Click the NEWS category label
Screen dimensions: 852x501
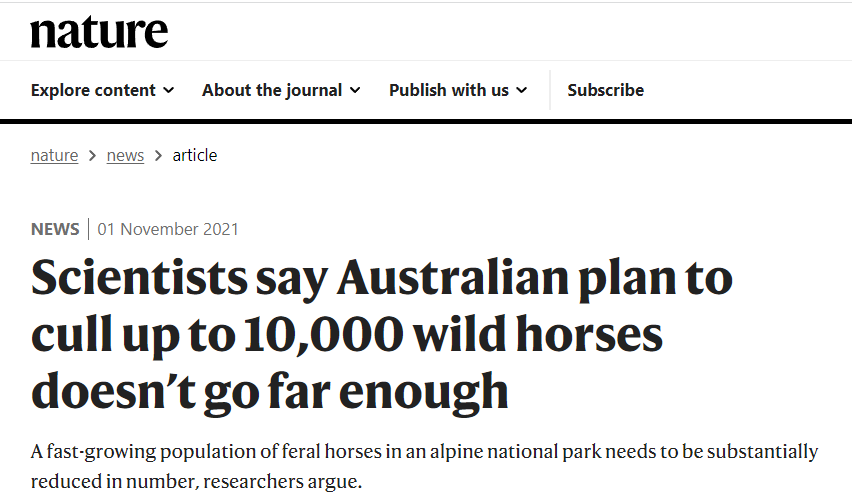[x=55, y=229]
